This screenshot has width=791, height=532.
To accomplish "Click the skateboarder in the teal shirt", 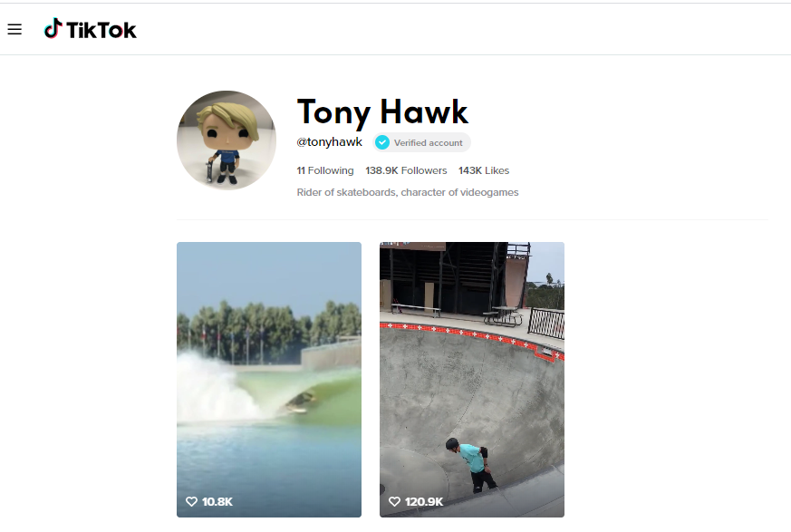I will click(x=472, y=462).
